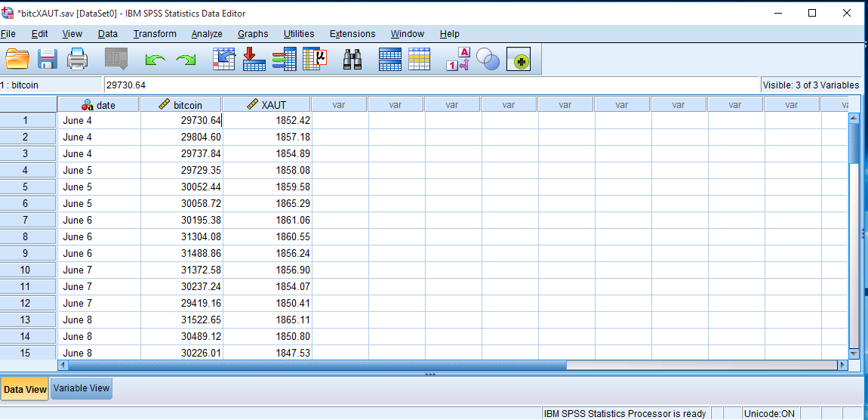Image resolution: width=868 pixels, height=420 pixels.
Task: Go to case toolbar icon
Action: coord(224,59)
